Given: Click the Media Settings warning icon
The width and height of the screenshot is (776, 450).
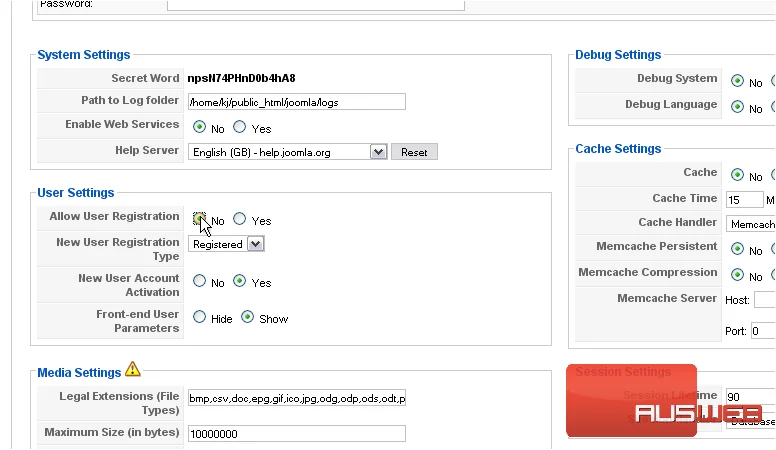Looking at the screenshot, I should point(133,369).
